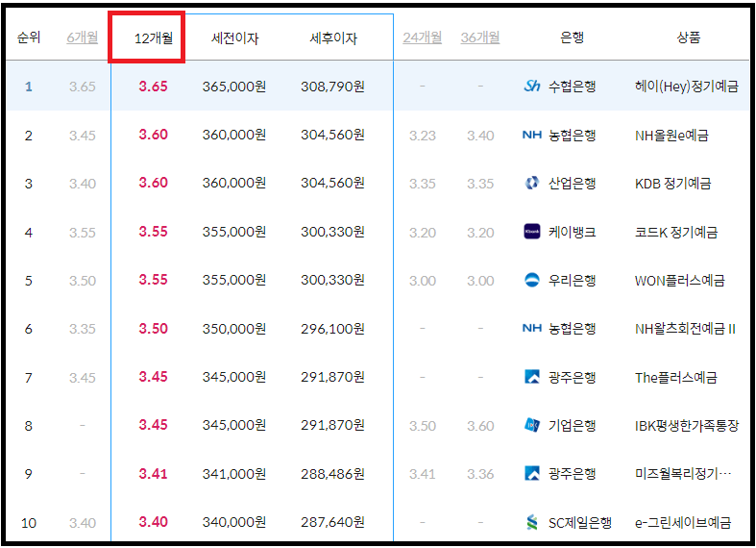Image resolution: width=756 pixels, height=548 pixels.
Task: Open the 코드K 정기예금 product
Action: 676,232
